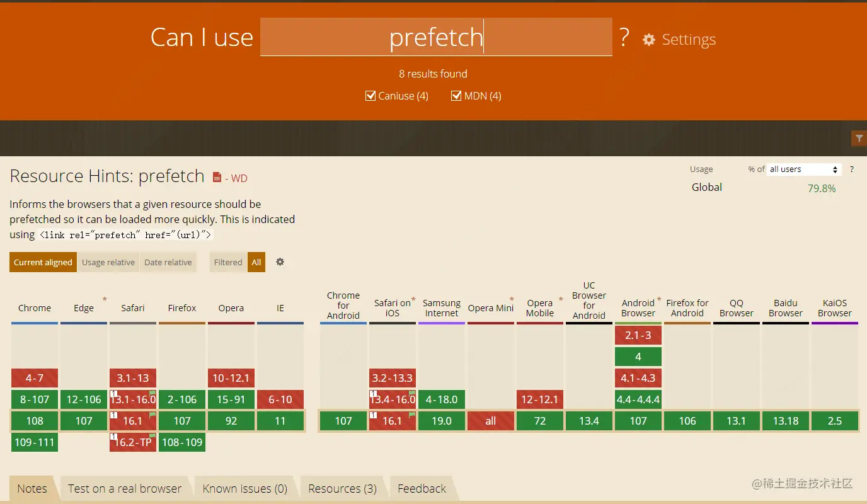Click the filter funnel icon

(859, 139)
